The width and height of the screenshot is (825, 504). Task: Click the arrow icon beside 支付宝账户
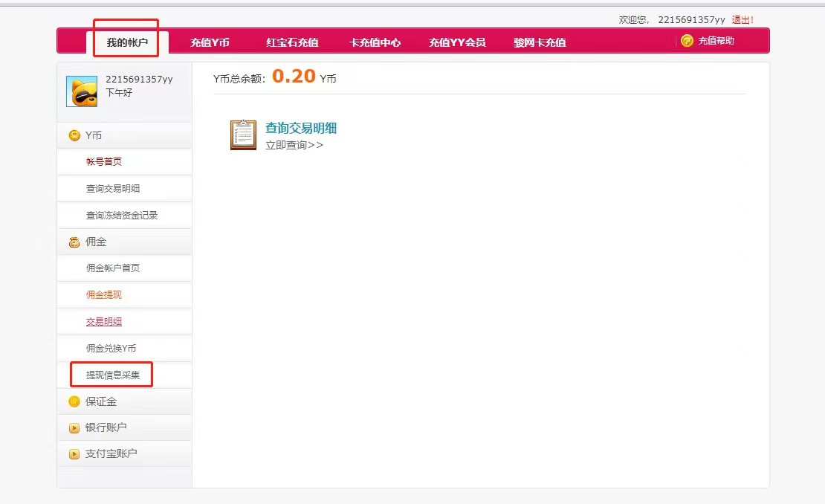click(x=74, y=453)
